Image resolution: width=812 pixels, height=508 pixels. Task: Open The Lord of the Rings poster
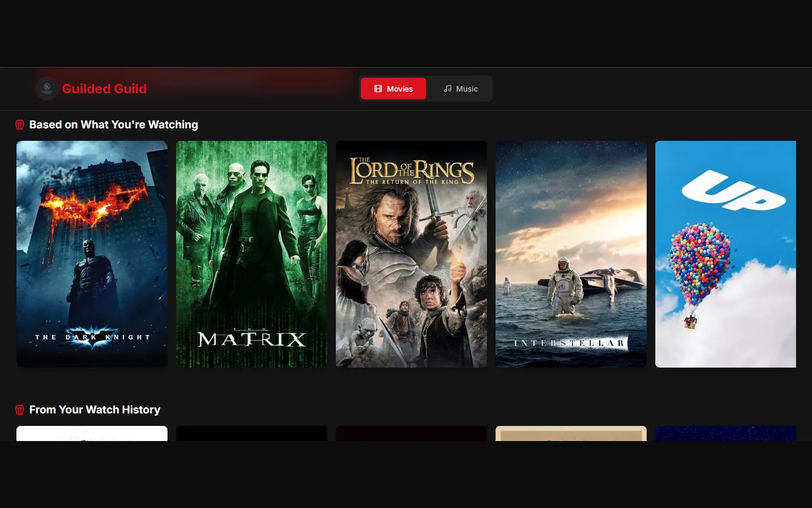pos(411,254)
